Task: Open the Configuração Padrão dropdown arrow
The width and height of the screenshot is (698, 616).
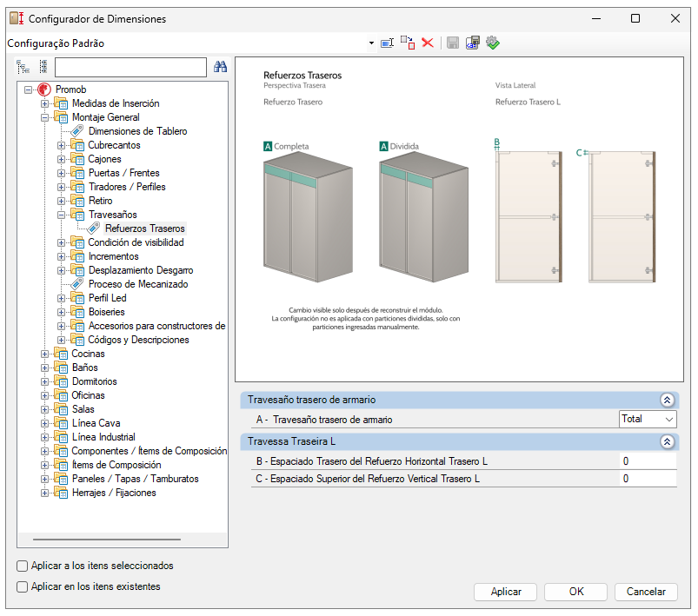Action: tap(371, 43)
